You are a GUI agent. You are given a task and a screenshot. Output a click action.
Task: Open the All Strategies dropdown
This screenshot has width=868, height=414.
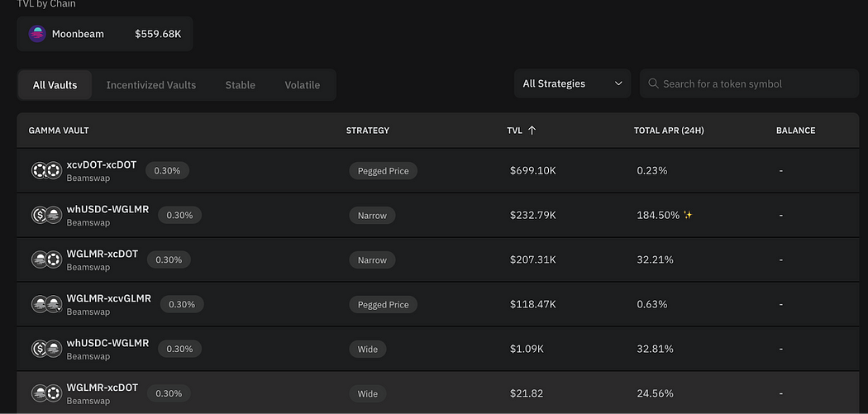point(572,83)
